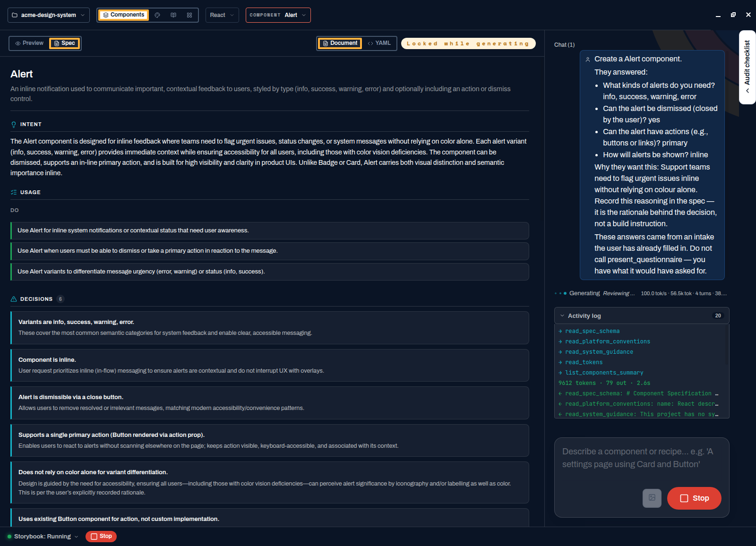Click into the chat prompt input field
The width and height of the screenshot is (756, 546).
click(642, 458)
